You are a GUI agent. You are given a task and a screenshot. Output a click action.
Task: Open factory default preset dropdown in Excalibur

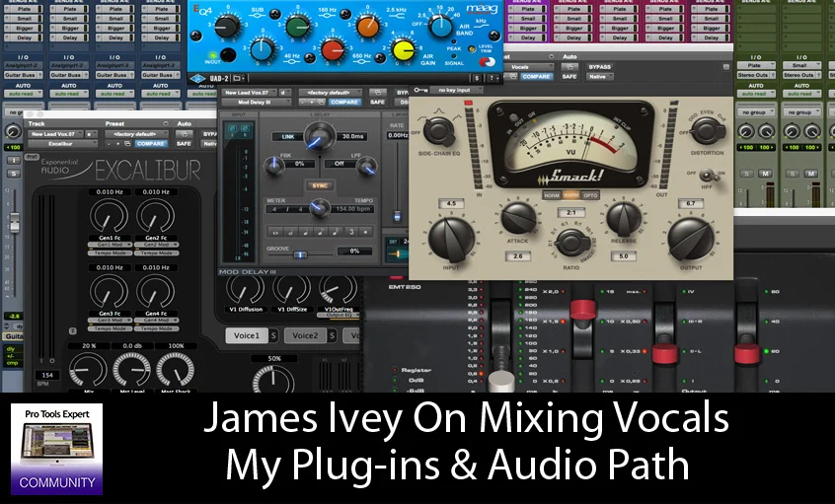pos(137,134)
